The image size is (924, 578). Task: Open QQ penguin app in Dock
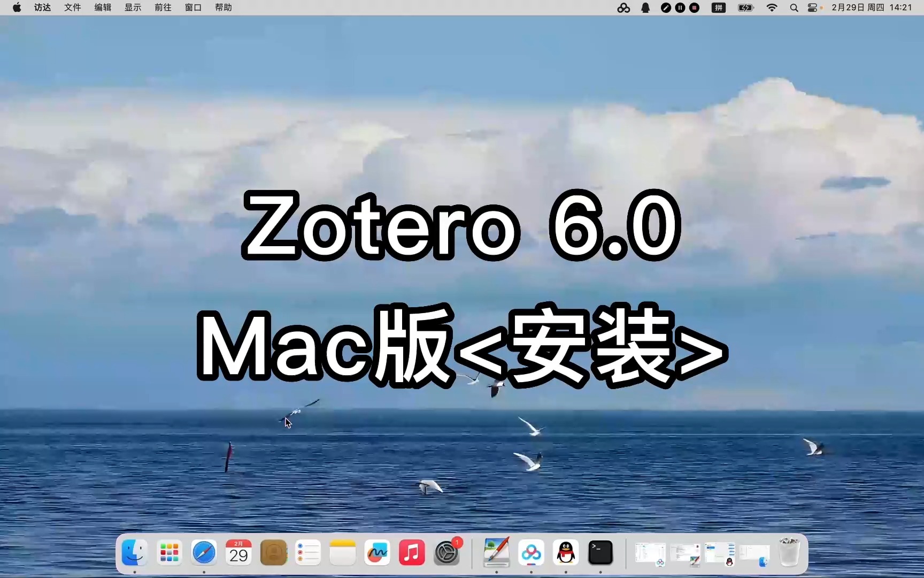566,553
